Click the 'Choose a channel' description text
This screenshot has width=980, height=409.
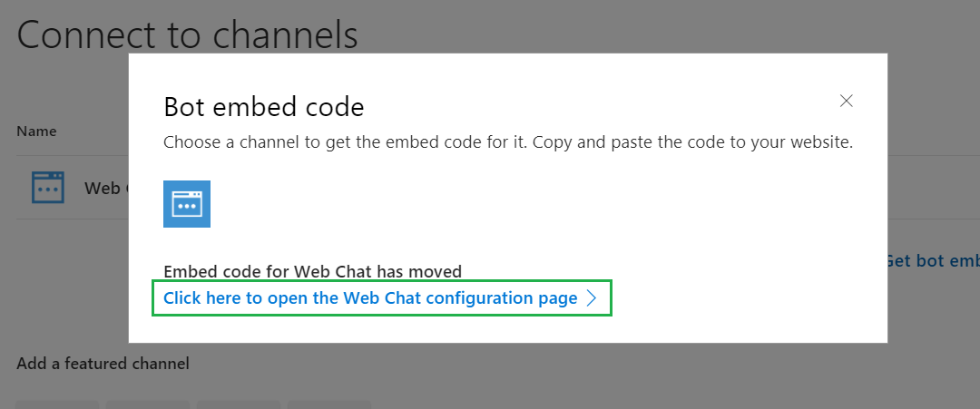click(x=507, y=143)
